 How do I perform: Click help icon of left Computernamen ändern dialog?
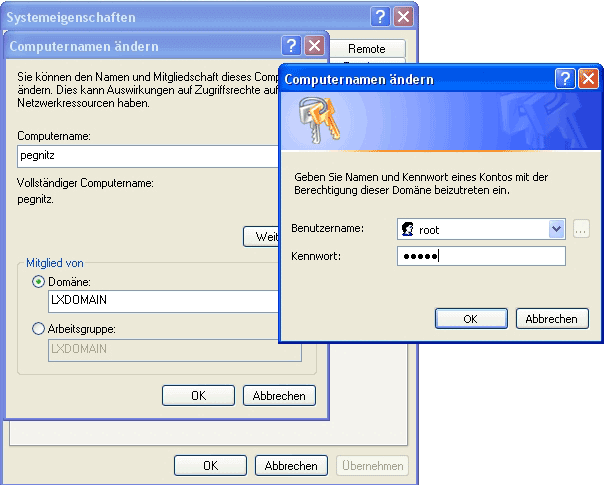coord(291,46)
